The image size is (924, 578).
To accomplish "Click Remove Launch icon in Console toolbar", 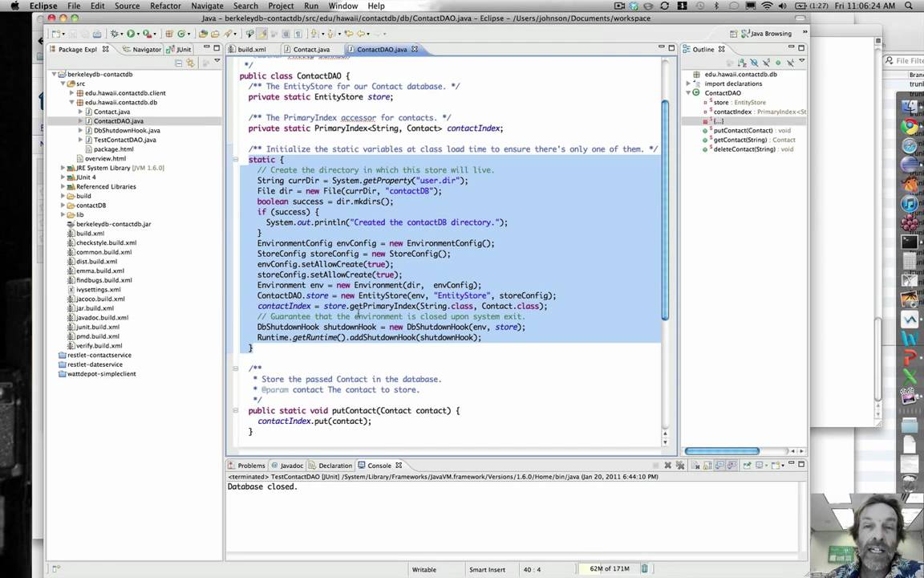I will [x=667, y=466].
